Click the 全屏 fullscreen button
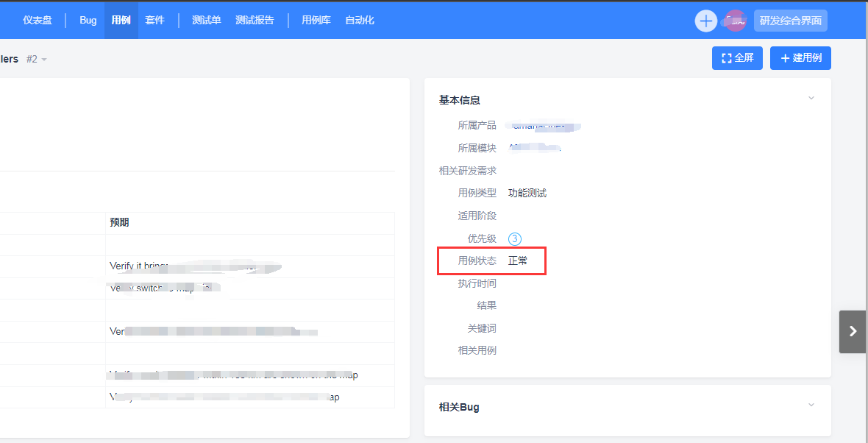The width and height of the screenshot is (868, 443). pos(738,58)
